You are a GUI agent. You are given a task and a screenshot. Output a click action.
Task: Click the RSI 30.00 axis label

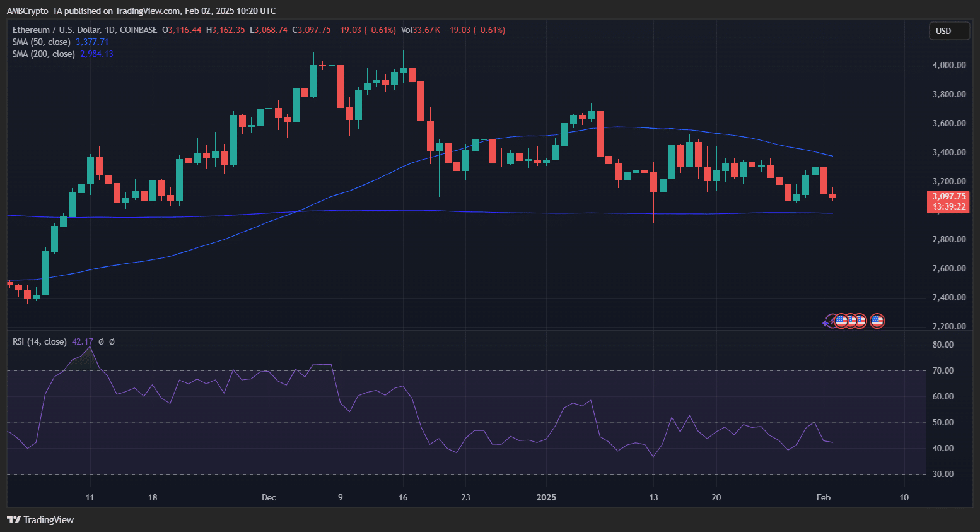943,474
